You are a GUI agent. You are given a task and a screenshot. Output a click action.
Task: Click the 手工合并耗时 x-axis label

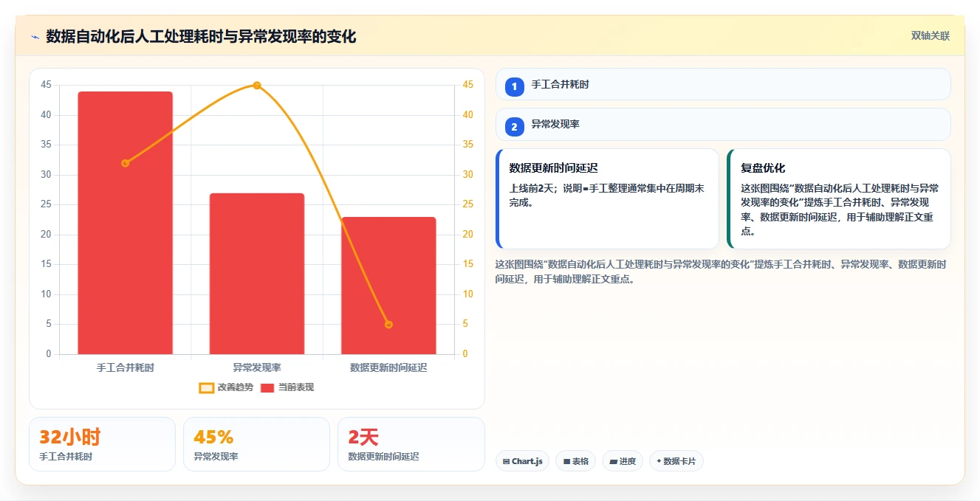(126, 367)
